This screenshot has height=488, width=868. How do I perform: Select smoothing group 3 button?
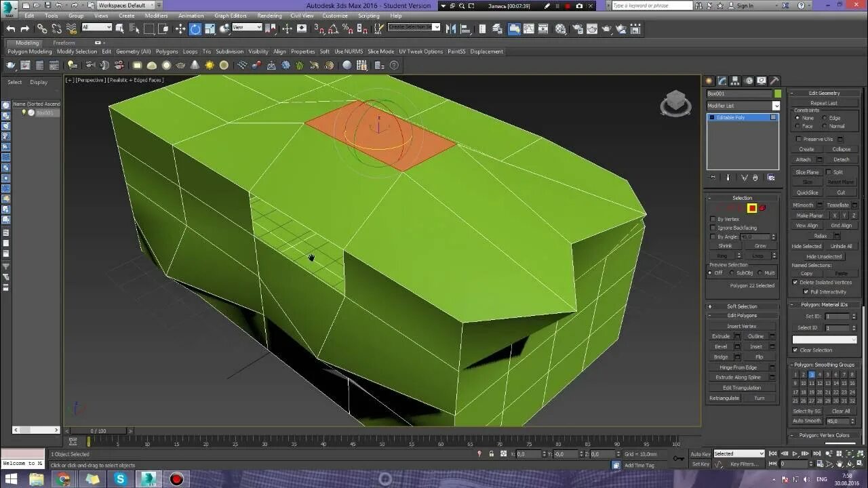(x=811, y=374)
